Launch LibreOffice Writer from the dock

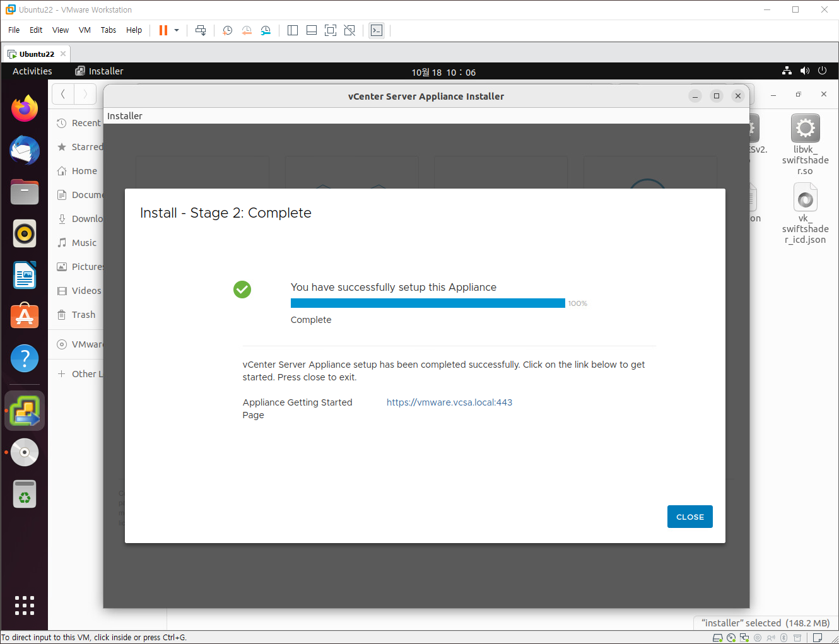(x=25, y=275)
